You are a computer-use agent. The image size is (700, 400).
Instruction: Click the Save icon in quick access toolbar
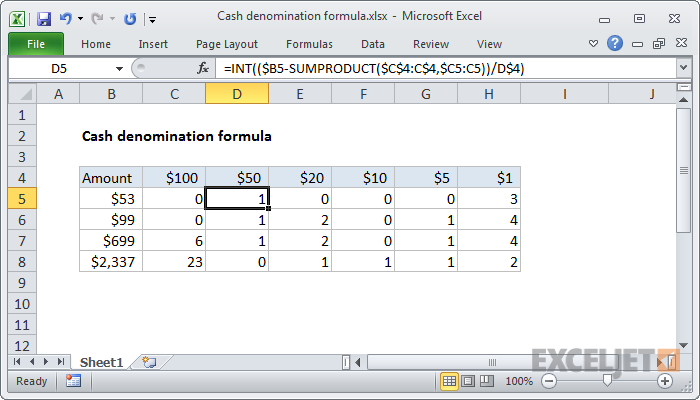point(43,18)
